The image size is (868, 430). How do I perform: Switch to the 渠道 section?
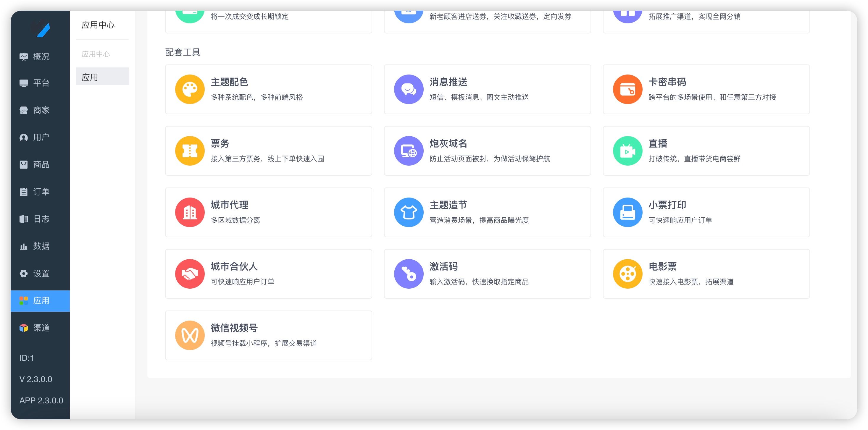click(40, 328)
